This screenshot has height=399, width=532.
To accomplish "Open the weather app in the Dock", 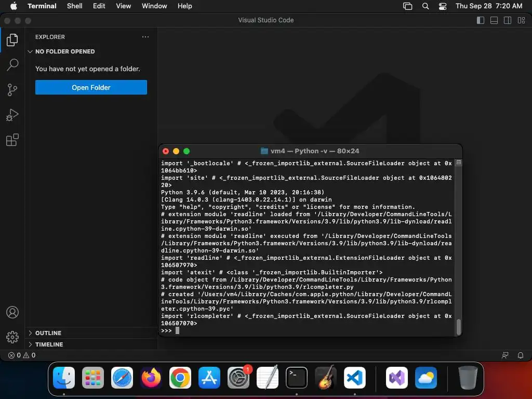I will 426,378.
